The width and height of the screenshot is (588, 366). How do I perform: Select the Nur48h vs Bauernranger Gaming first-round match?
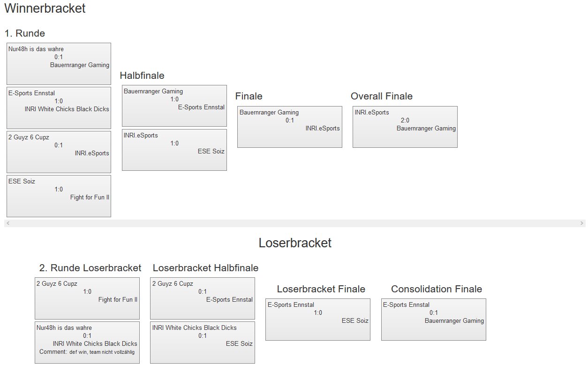59,64
